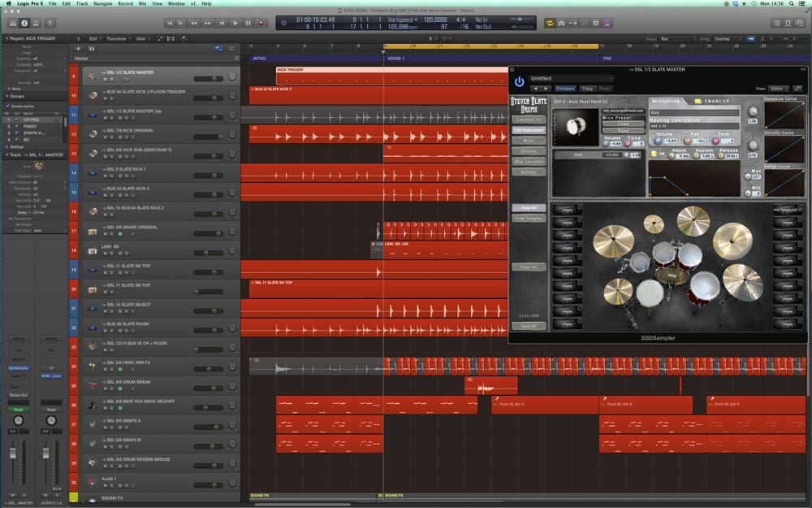Image resolution: width=812 pixels, height=508 pixels.
Task: Click the purple Metronome button
Action: pyautogui.click(x=607, y=24)
